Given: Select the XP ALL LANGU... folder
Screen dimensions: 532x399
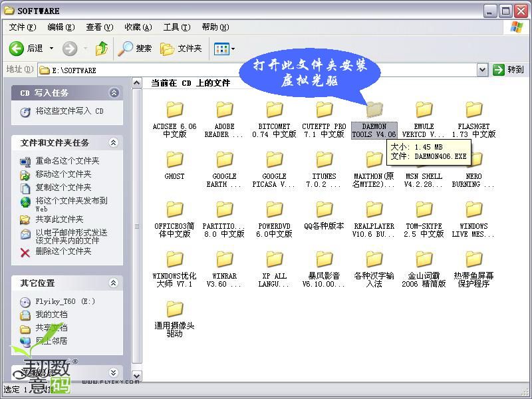Looking at the screenshot, I should (x=274, y=269).
